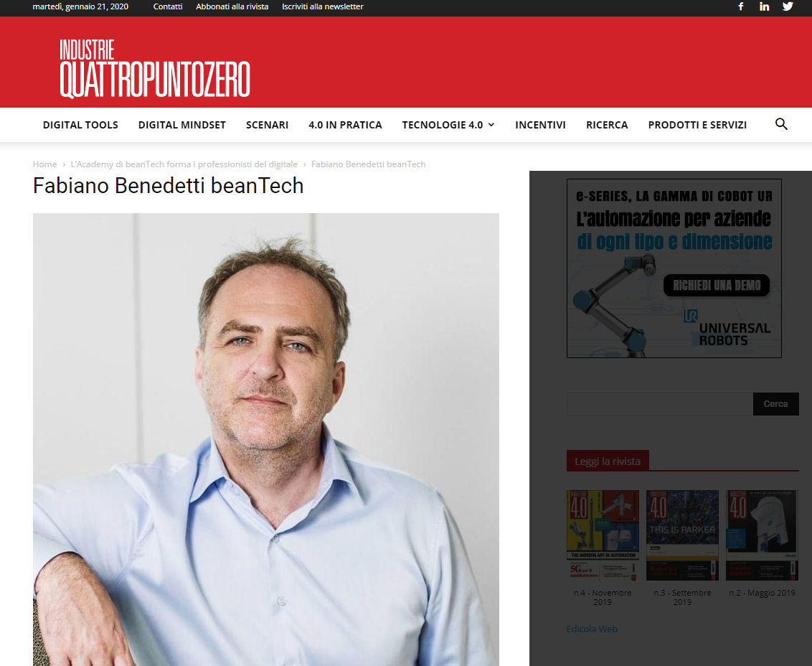The height and width of the screenshot is (666, 812).
Task: Select 4.0 in Pratica menu item
Action: pyautogui.click(x=345, y=125)
